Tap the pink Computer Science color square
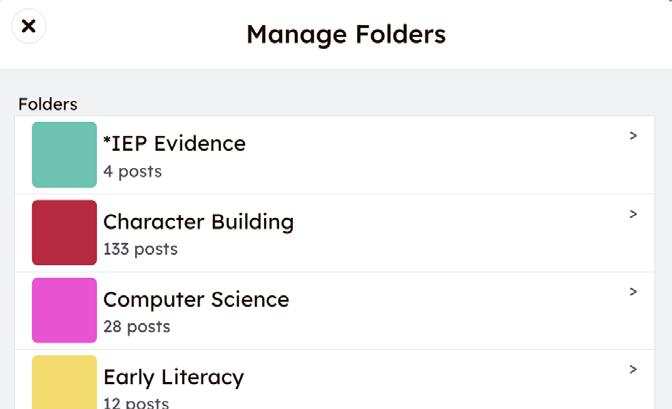The height and width of the screenshot is (409, 672). coord(64,310)
